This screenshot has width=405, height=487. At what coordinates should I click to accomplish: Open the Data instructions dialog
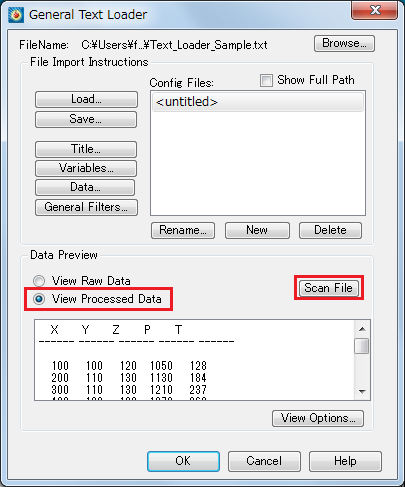click(x=85, y=187)
